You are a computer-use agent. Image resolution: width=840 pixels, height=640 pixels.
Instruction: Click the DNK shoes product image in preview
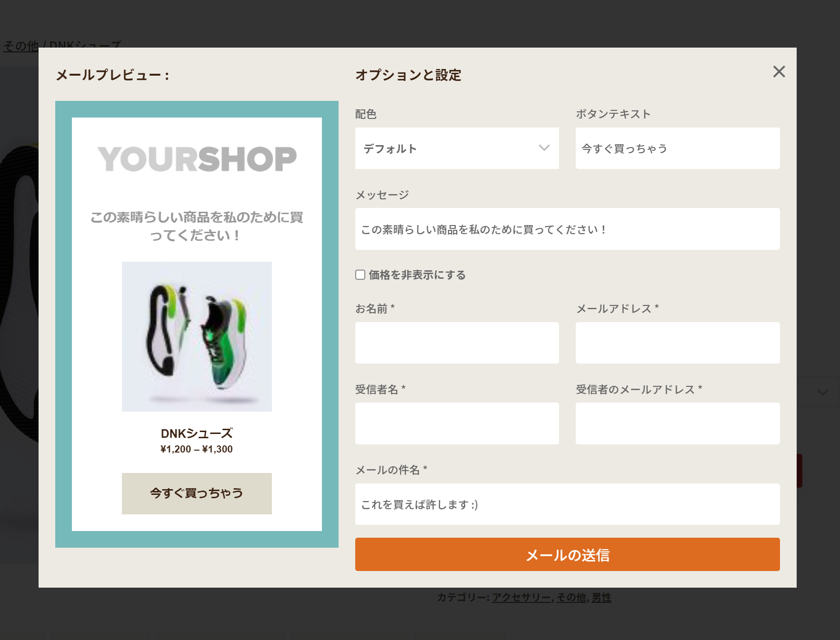(x=197, y=336)
